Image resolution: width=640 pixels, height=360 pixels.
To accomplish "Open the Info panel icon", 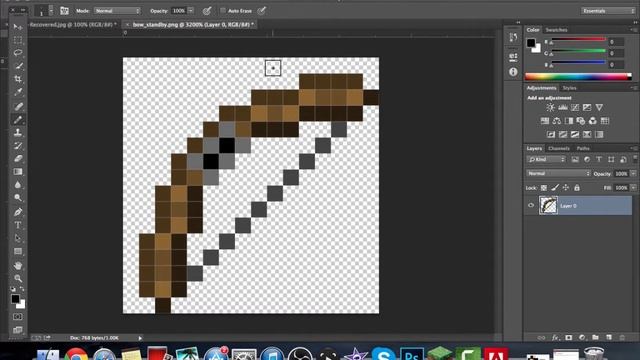I will pos(513,72).
